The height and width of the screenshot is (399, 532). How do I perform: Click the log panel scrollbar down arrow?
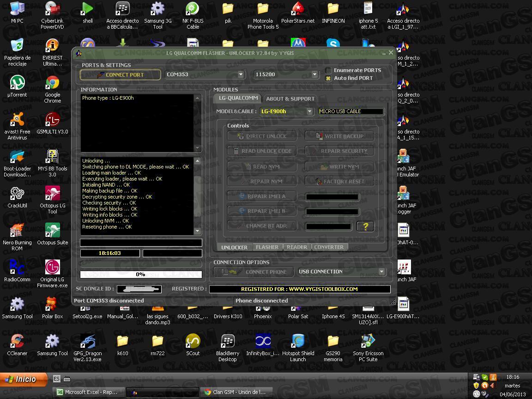(198, 231)
